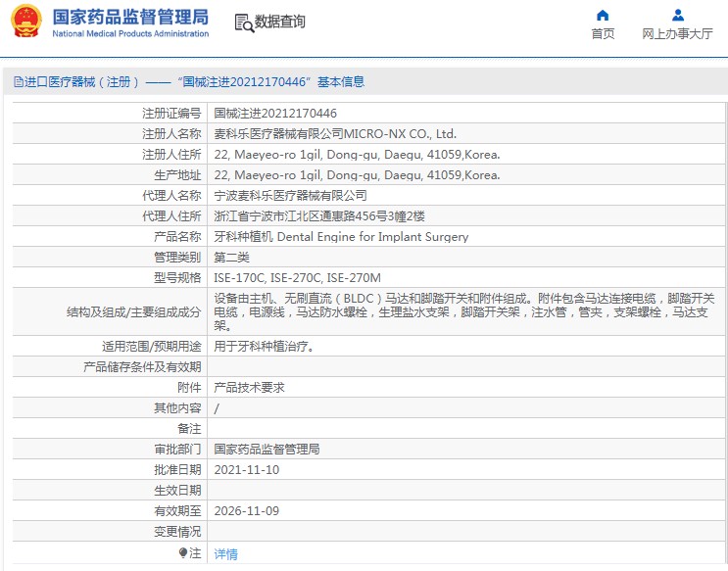Click the 代理人住所 row label
The height and width of the screenshot is (571, 728).
point(171,216)
